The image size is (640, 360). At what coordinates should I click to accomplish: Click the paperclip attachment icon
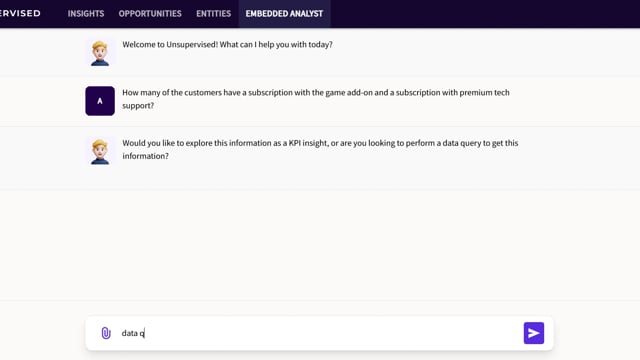(106, 333)
